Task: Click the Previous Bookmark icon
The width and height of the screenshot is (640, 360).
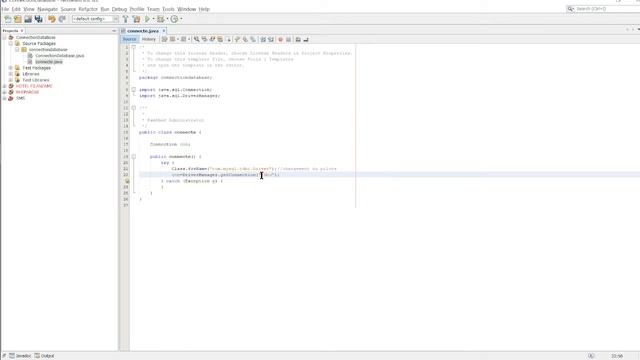Action: point(237,39)
